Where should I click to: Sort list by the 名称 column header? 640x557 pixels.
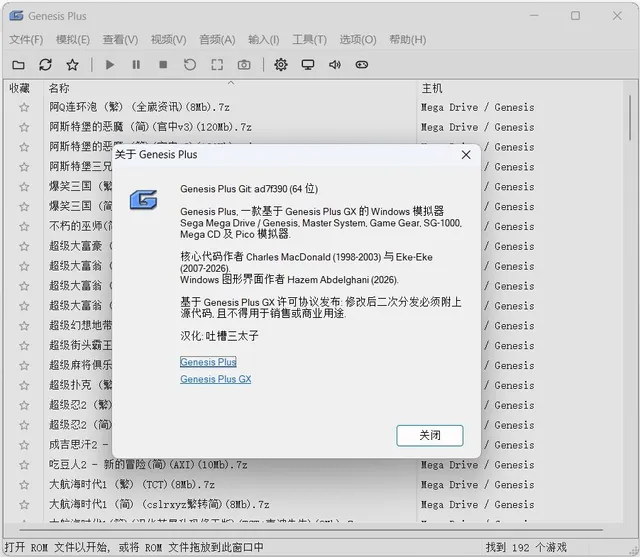pos(230,88)
